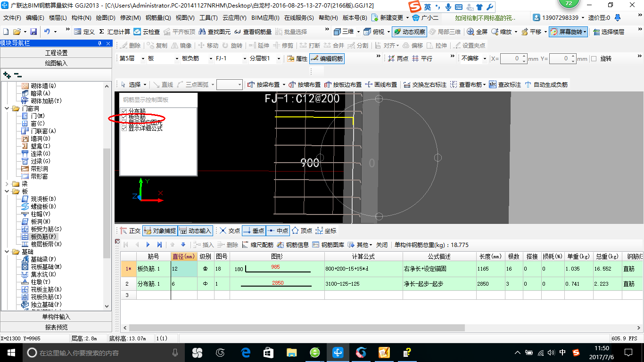Click 全屏 (full screen) tool
644x362 pixels.
477,32
